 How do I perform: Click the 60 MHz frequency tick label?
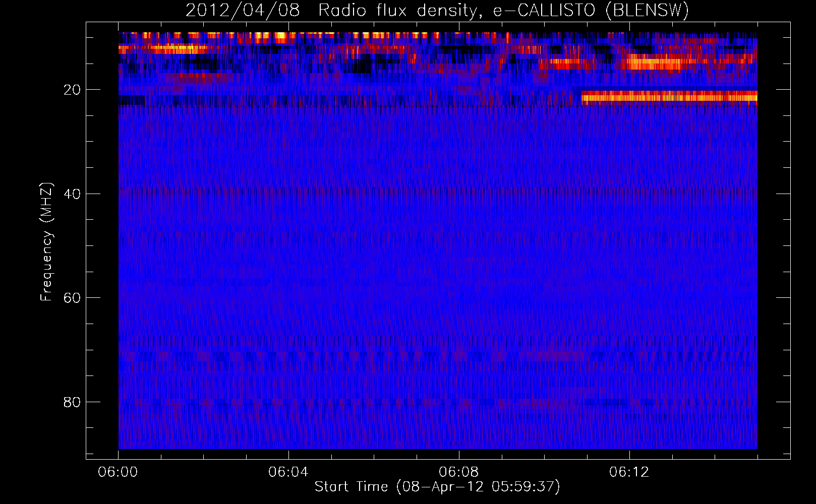[x=72, y=298]
